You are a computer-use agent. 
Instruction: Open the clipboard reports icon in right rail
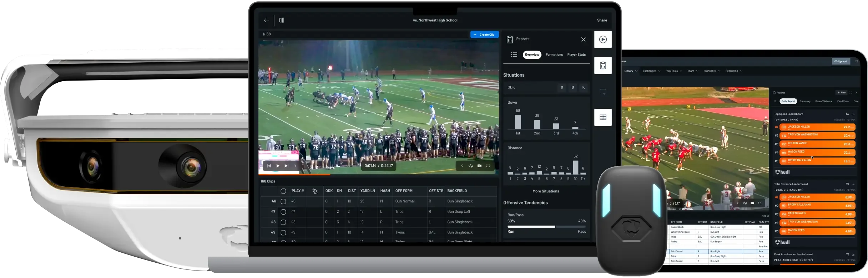point(603,66)
